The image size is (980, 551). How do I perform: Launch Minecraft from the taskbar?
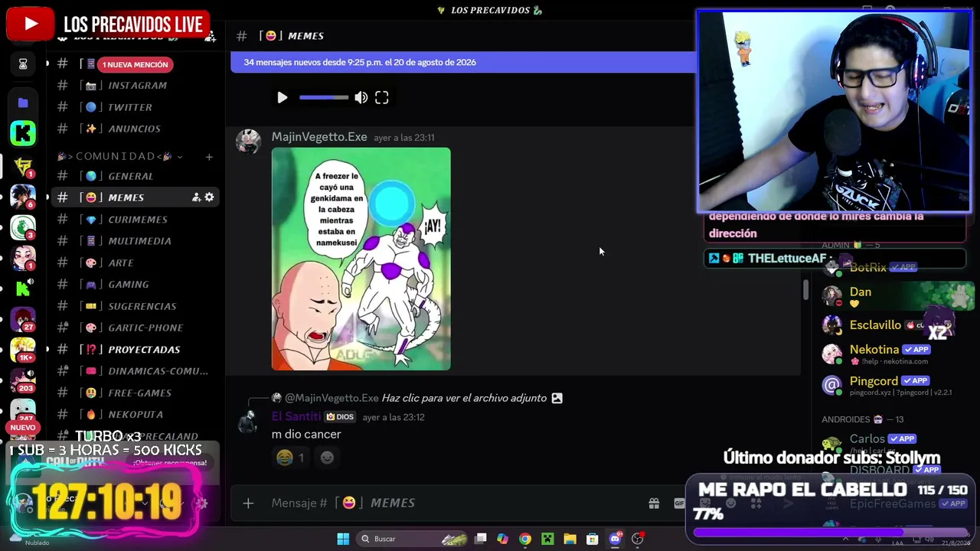547,539
